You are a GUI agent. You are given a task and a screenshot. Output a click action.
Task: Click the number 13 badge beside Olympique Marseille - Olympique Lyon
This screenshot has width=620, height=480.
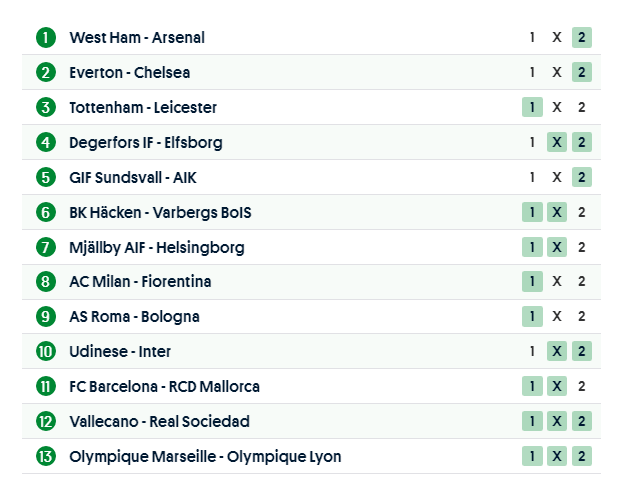click(46, 457)
